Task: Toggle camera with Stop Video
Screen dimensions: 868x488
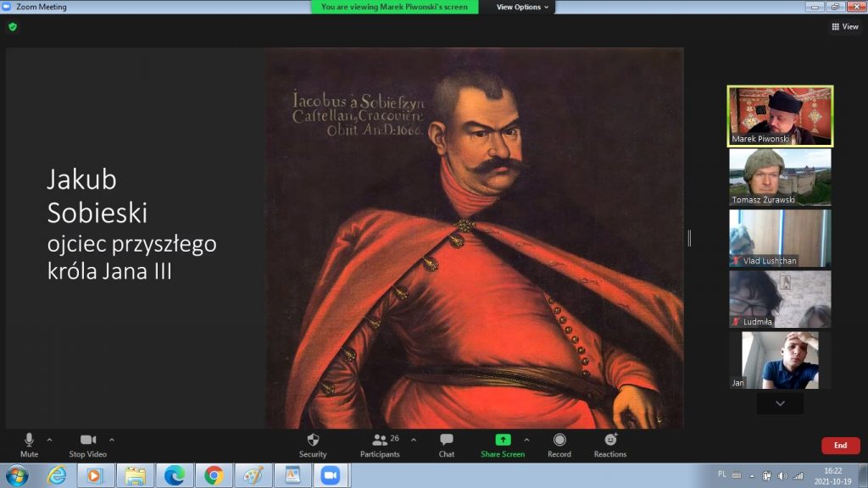Action: click(x=86, y=445)
